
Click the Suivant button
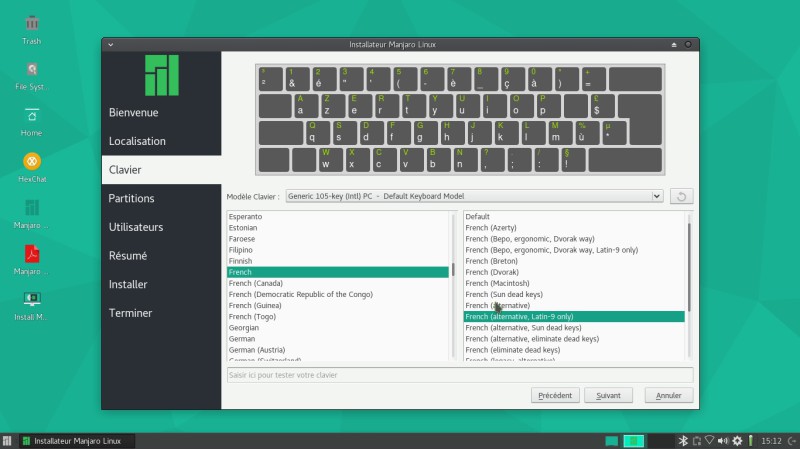click(x=608, y=395)
